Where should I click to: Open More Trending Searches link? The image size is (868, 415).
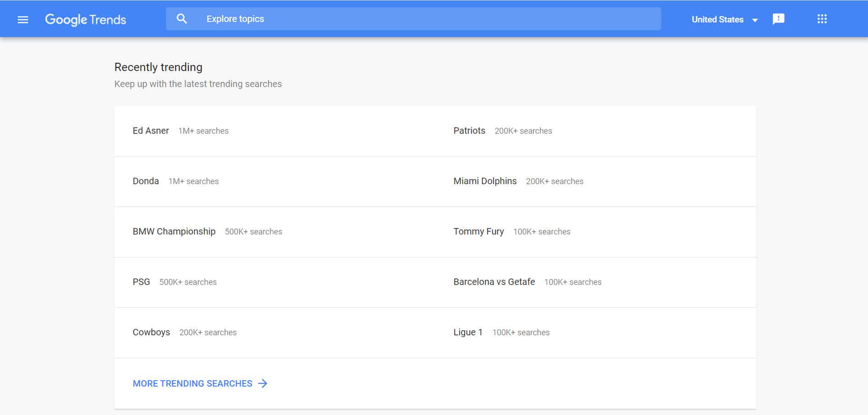(x=192, y=383)
